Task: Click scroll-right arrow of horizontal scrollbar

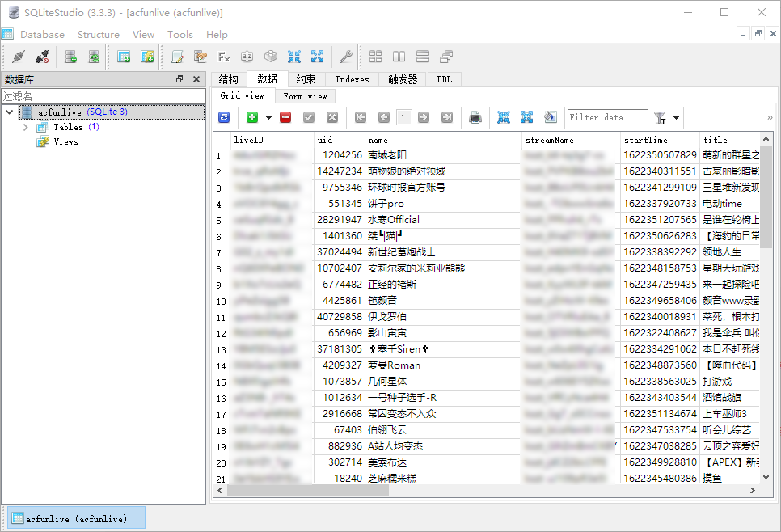Action: click(753, 491)
